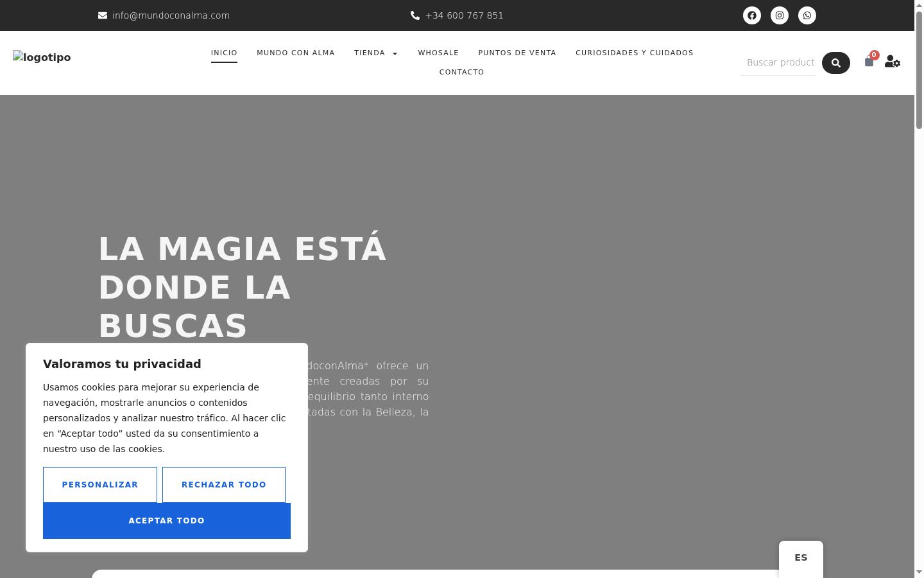Image resolution: width=924 pixels, height=578 pixels.
Task: Click the cart item count badge
Action: coord(874,55)
